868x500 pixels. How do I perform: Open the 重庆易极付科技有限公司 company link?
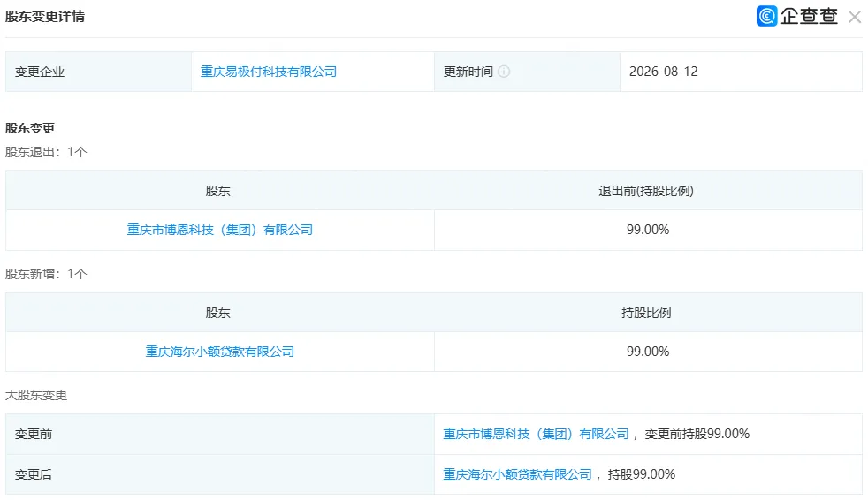269,72
